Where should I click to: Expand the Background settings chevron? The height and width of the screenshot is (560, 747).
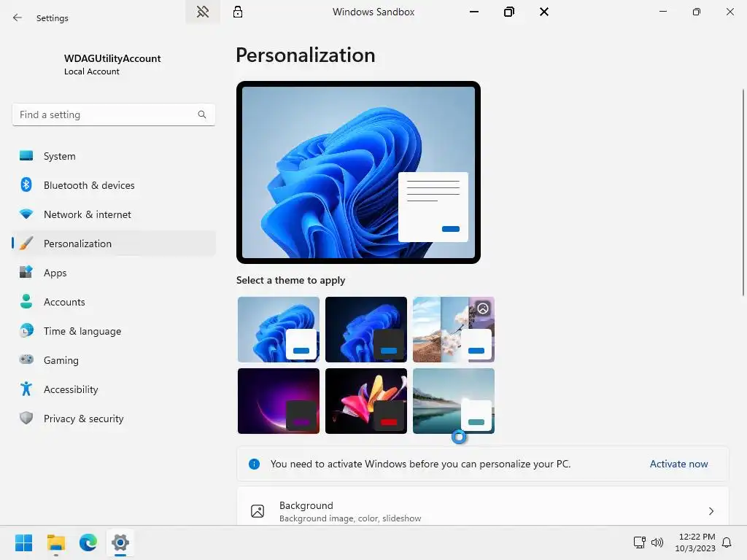click(x=711, y=511)
